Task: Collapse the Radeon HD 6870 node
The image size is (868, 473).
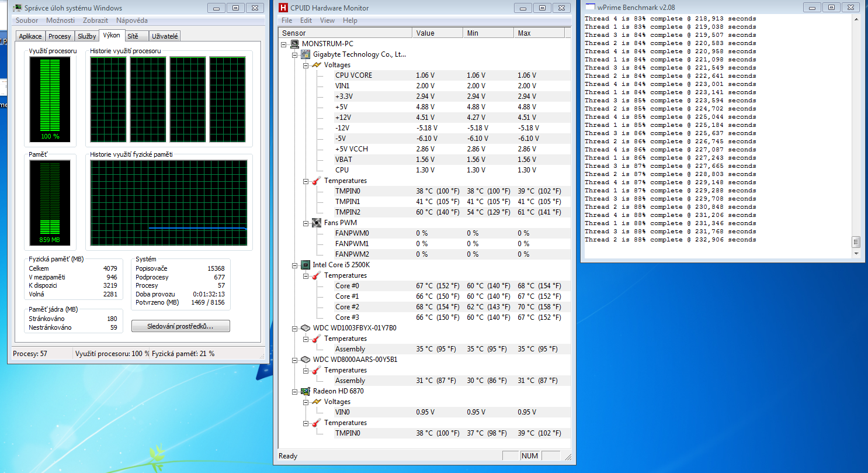Action: pos(295,391)
